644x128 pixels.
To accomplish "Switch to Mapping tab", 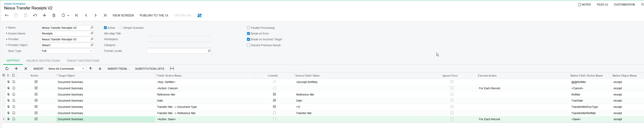I will tap(13, 61).
